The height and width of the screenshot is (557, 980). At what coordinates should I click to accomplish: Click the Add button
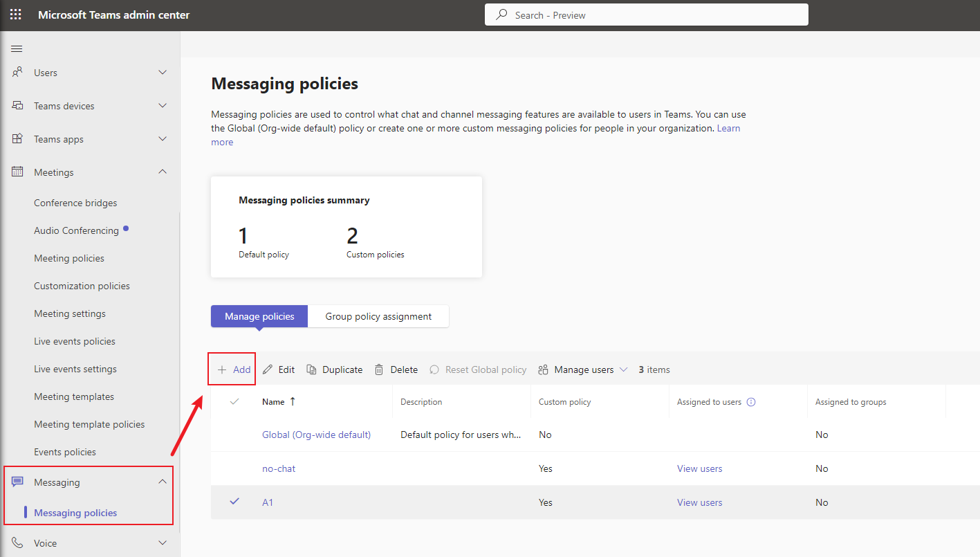click(233, 369)
